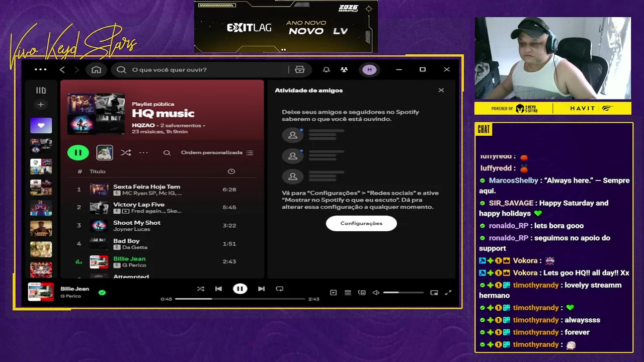
Task: Open Connect to a device icon
Action: point(362,293)
